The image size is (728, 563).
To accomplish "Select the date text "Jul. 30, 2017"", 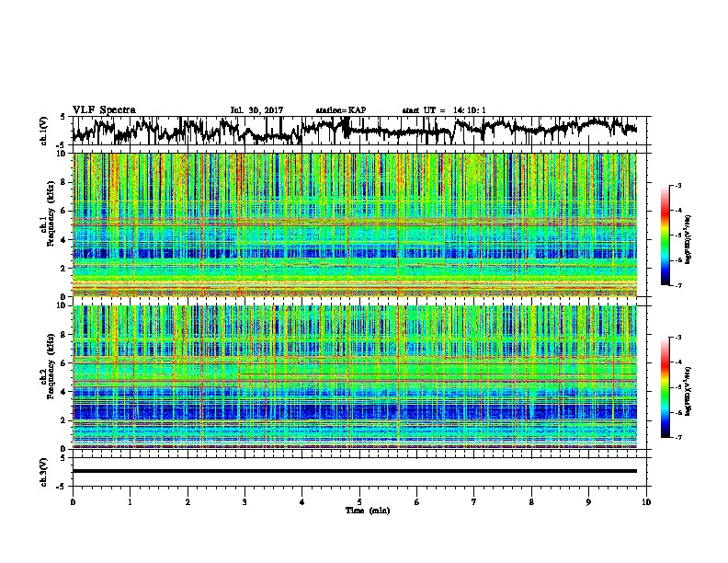I will [256, 110].
